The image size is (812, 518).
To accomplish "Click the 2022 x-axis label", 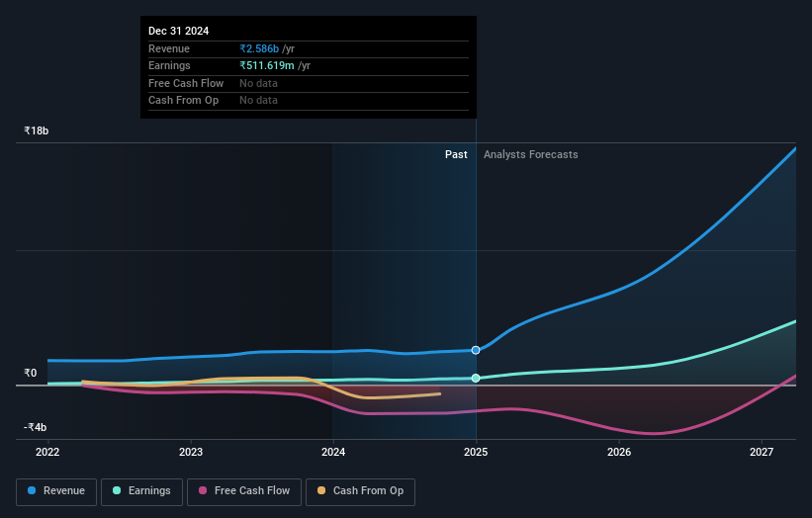I will tap(47, 453).
